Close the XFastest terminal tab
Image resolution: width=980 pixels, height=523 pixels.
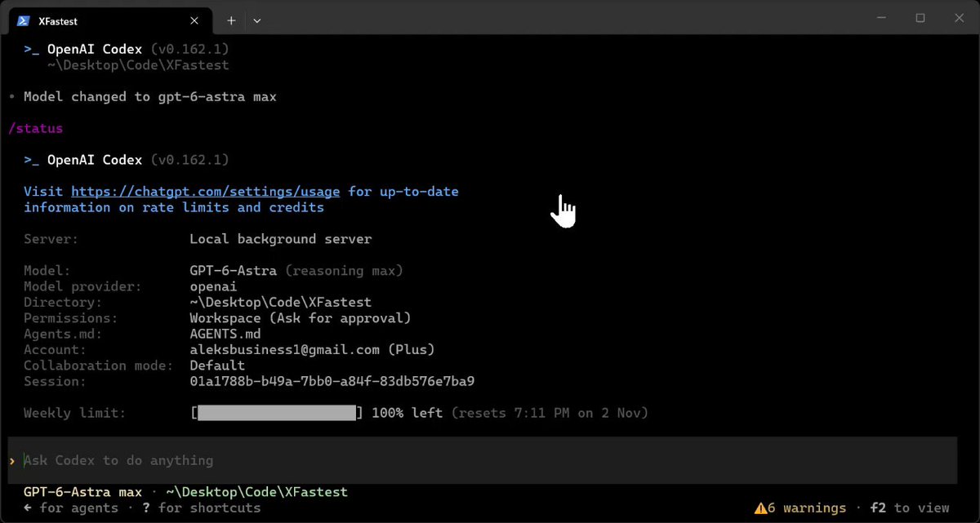coord(194,20)
